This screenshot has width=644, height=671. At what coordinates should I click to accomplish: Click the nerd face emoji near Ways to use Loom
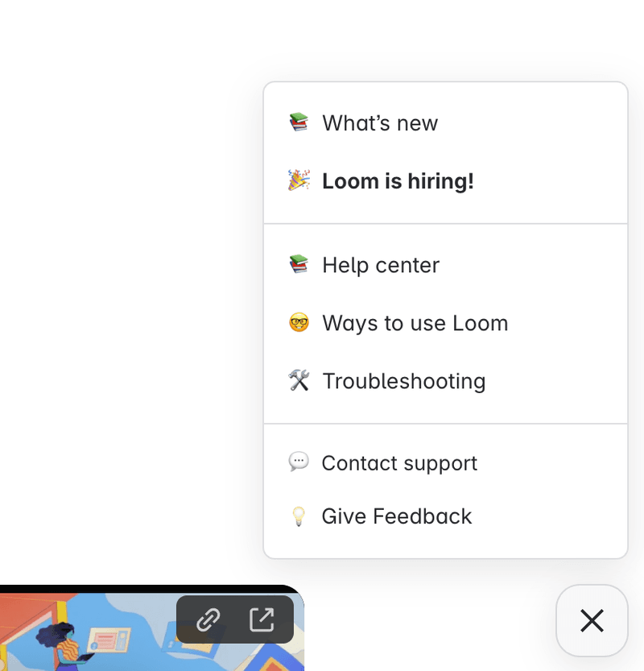pyautogui.click(x=299, y=322)
